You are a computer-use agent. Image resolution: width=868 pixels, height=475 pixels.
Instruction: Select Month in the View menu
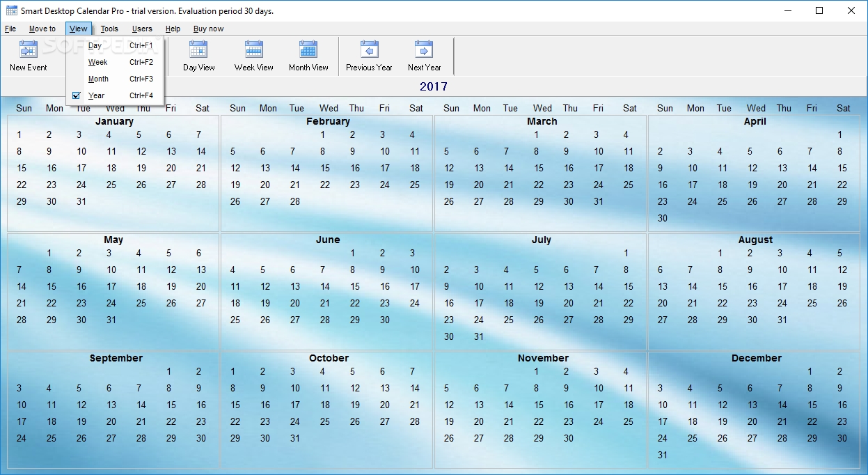115,79
